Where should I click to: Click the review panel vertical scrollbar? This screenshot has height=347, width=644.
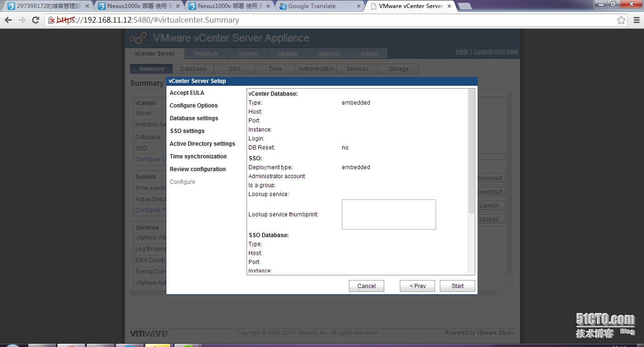click(x=471, y=151)
